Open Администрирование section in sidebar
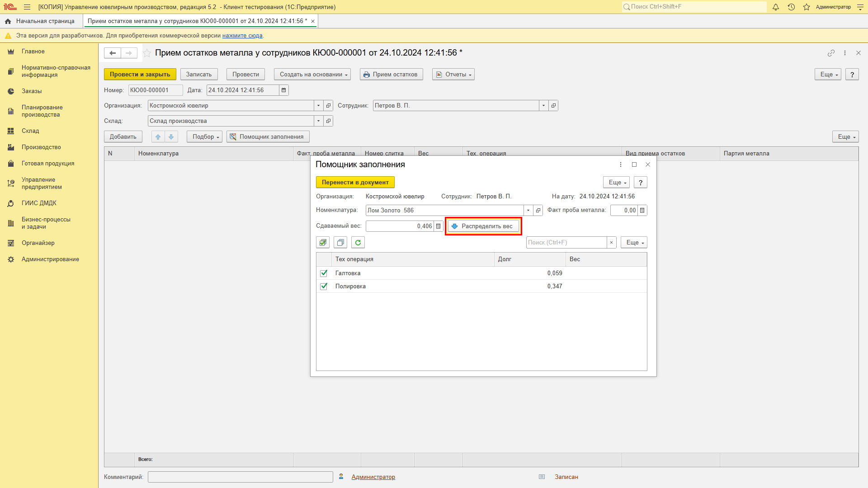 [x=50, y=259]
